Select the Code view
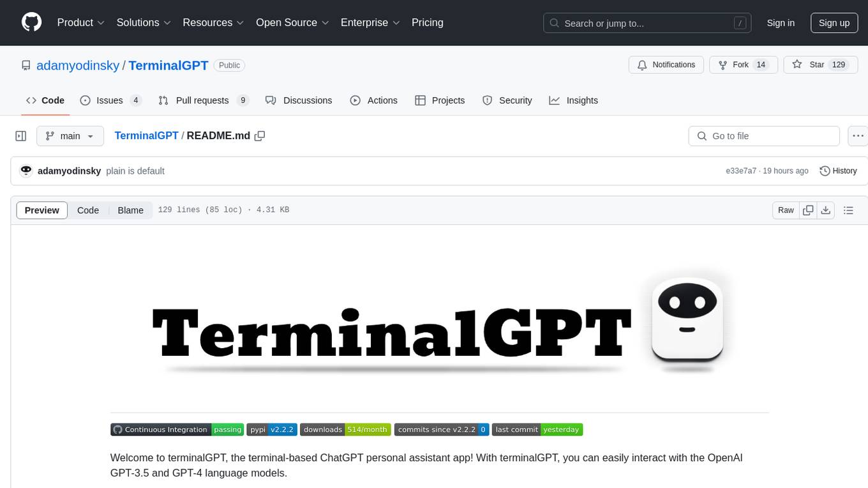Image resolution: width=868 pixels, height=488 pixels. 88,210
